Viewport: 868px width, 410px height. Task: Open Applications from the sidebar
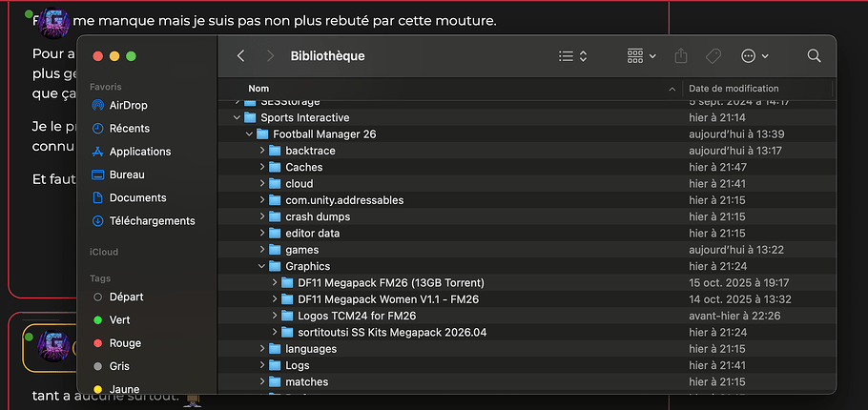pyautogui.click(x=139, y=152)
